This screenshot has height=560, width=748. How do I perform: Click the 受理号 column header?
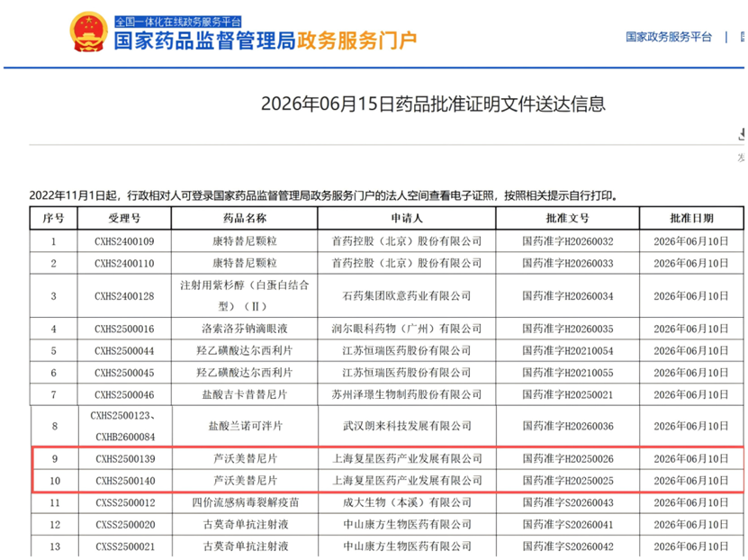(124, 218)
